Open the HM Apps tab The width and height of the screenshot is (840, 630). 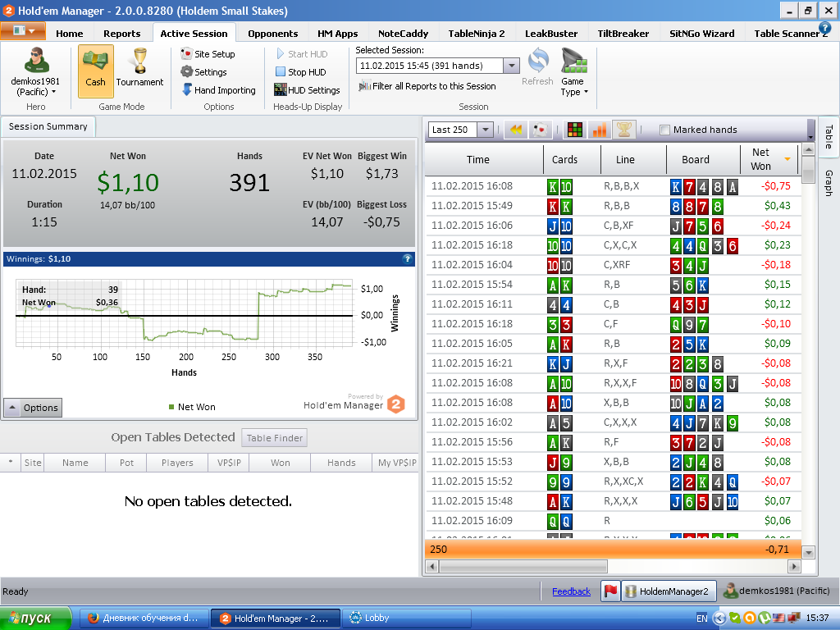click(x=337, y=33)
